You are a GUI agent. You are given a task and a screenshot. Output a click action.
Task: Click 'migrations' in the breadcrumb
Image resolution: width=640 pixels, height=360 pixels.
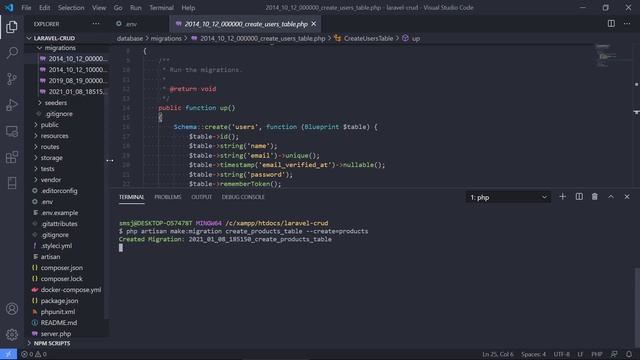tap(166, 38)
